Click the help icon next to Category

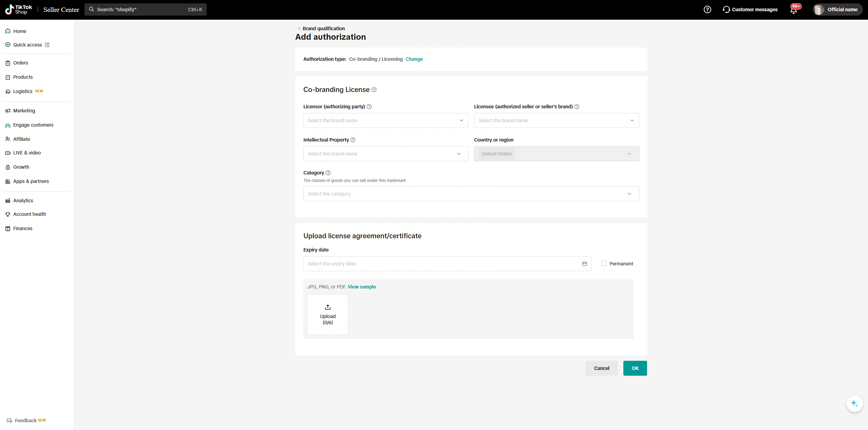coord(328,173)
